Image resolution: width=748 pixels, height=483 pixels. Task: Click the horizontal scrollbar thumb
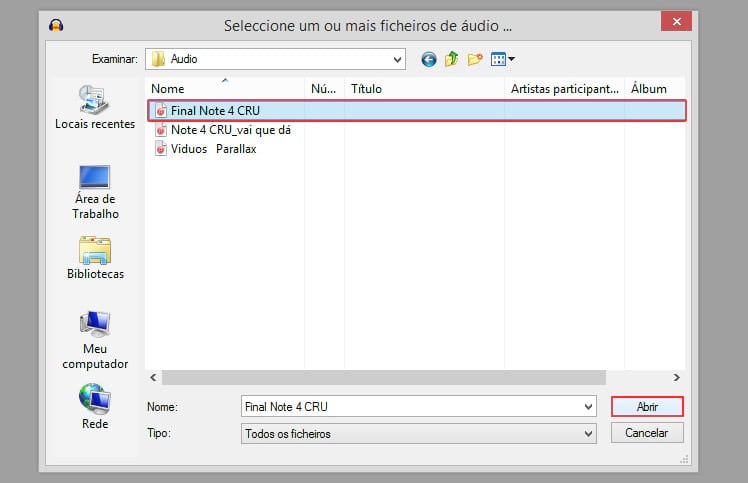(384, 378)
